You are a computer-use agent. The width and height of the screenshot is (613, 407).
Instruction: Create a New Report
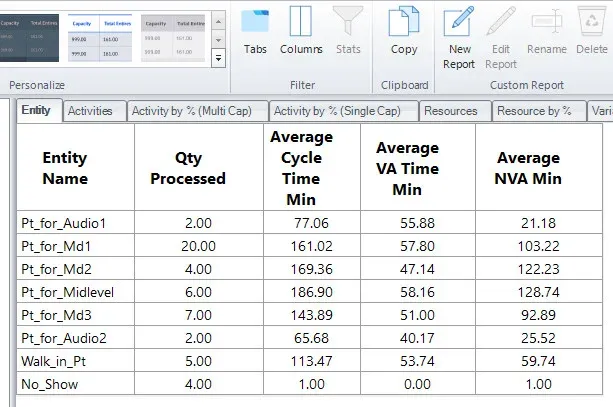(459, 38)
